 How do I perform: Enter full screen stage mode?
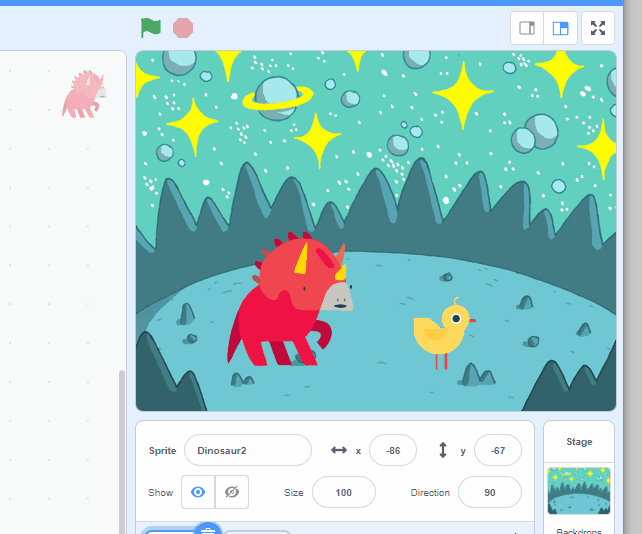598,28
